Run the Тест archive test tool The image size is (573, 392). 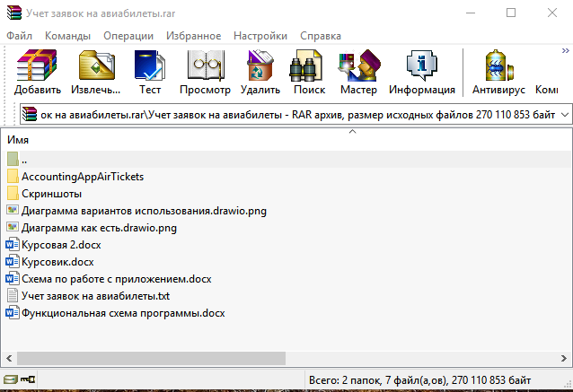pos(149,72)
